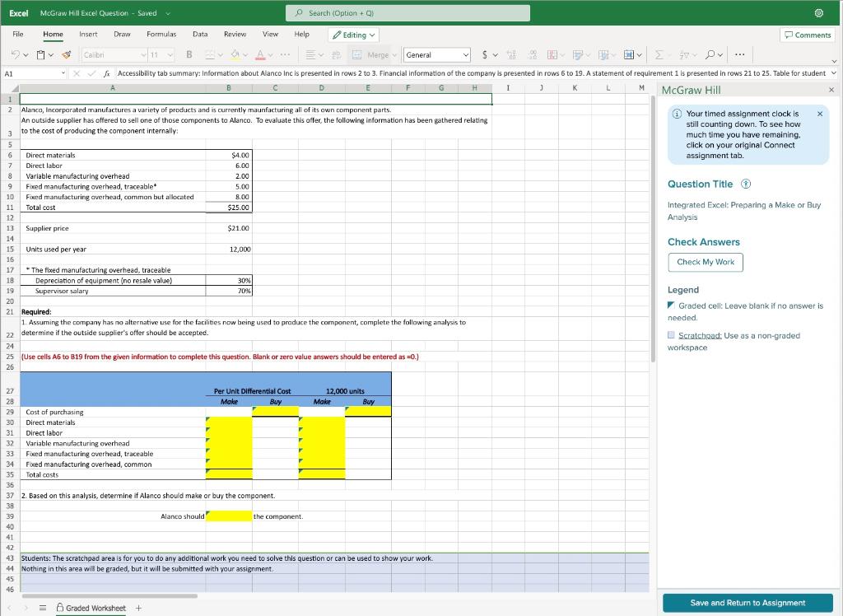Switch to the Insert tab
Image resolution: width=843 pixels, height=616 pixels.
[x=88, y=34]
